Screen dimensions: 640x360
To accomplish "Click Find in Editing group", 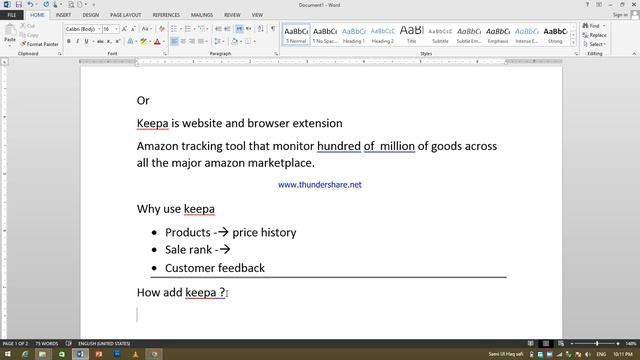I will point(591,26).
